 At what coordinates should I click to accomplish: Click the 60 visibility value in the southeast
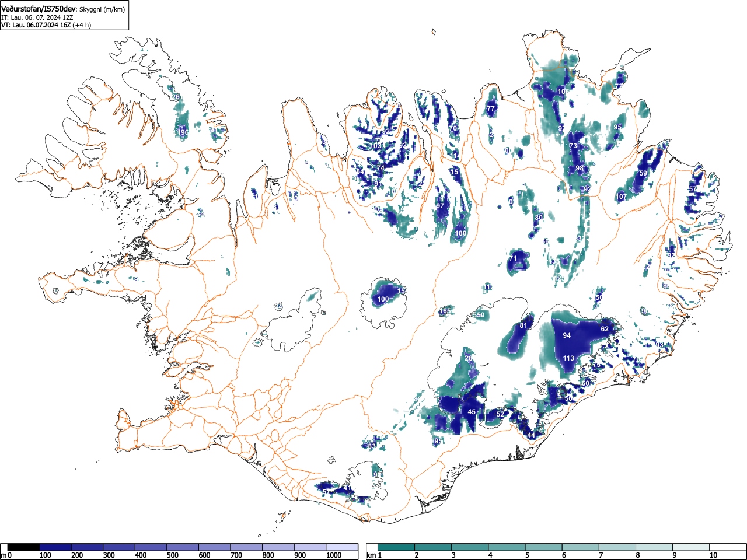point(585,383)
